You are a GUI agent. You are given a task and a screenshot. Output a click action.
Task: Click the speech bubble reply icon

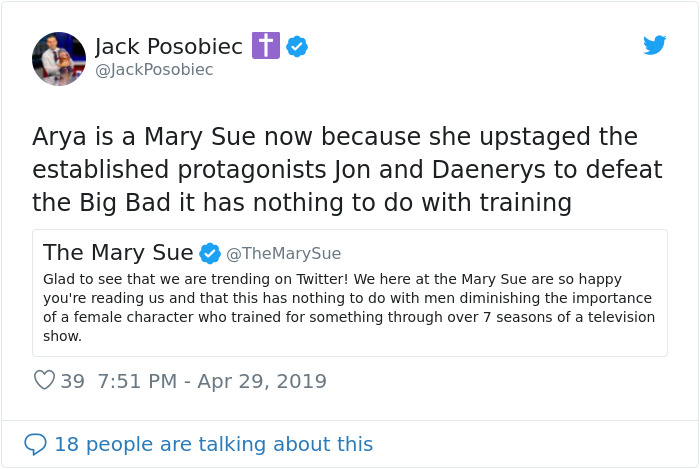pos(36,443)
